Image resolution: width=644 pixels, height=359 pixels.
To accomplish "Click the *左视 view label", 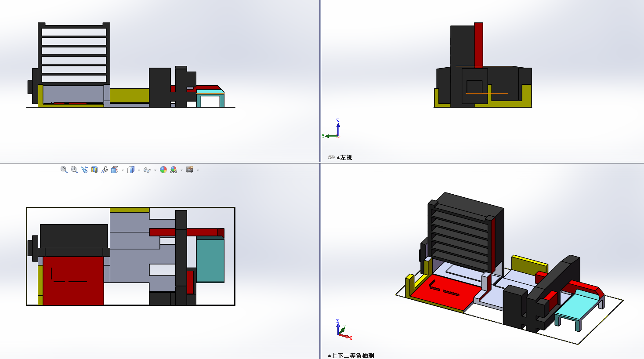I will [x=344, y=157].
